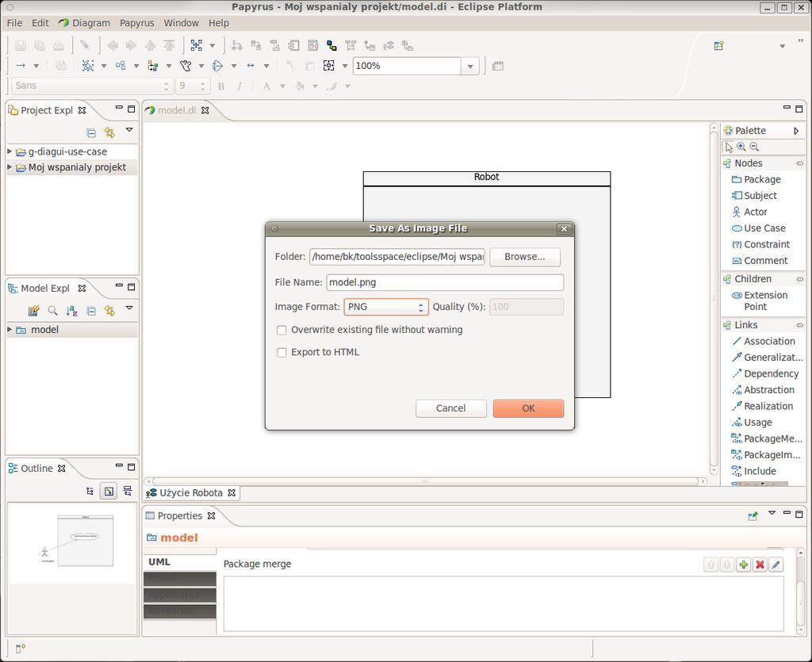
Task: Open the Help menu
Action: [x=219, y=23]
